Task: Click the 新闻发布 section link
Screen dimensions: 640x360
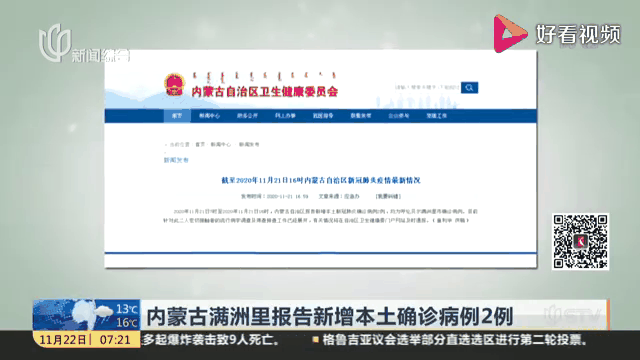Action: [x=176, y=160]
